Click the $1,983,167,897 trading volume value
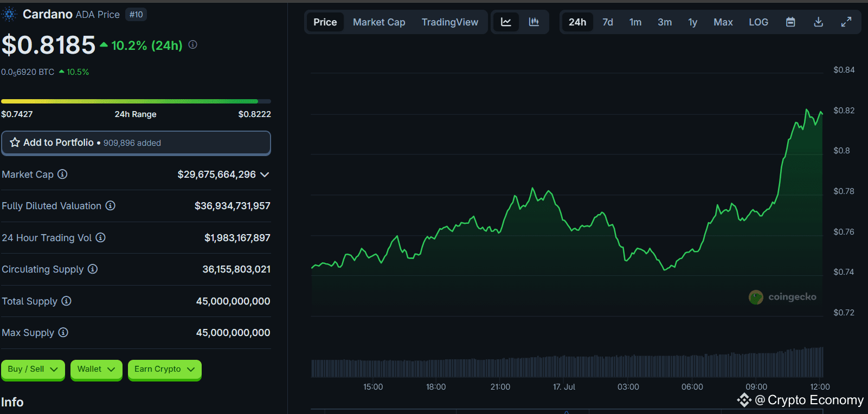 click(237, 238)
